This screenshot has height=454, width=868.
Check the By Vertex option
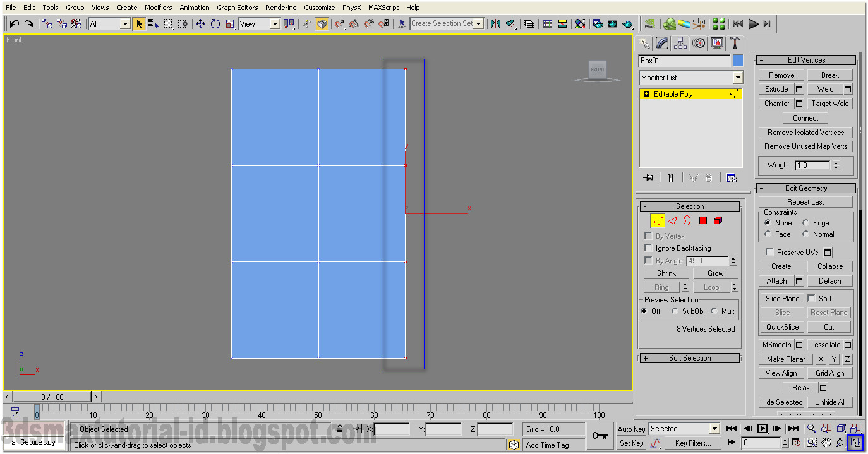pos(648,236)
